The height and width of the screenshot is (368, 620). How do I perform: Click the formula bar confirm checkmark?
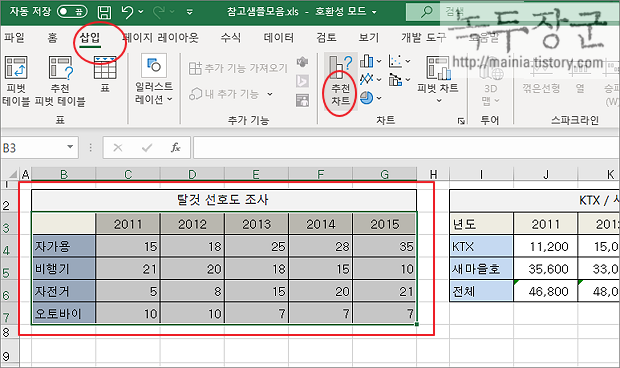click(147, 148)
